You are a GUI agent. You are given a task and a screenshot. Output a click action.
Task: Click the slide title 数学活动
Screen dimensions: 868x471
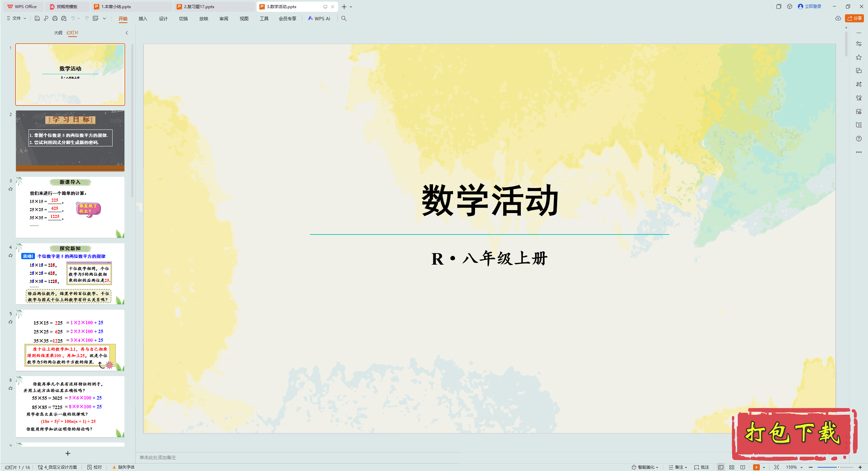[x=490, y=200]
